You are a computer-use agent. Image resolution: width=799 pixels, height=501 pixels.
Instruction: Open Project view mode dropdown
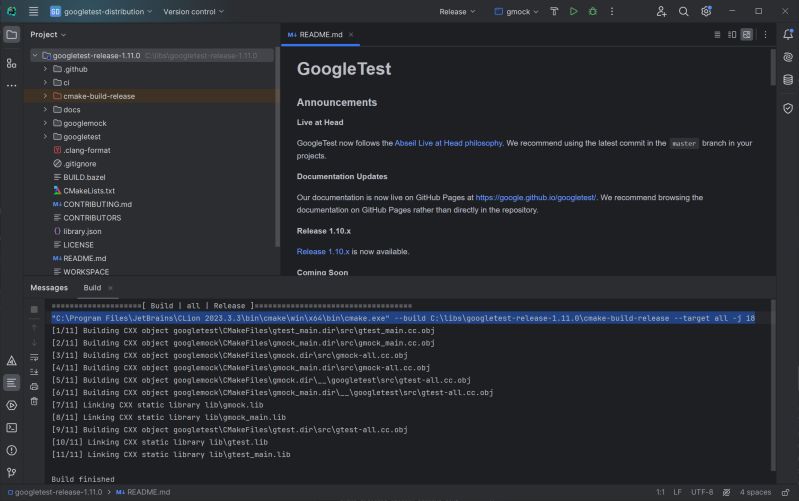[x=48, y=35]
